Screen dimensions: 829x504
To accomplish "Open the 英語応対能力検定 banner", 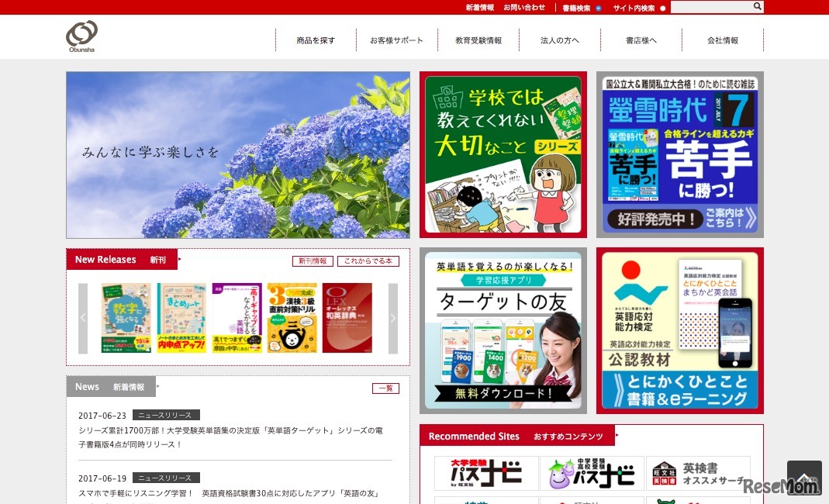I will tap(680, 330).
